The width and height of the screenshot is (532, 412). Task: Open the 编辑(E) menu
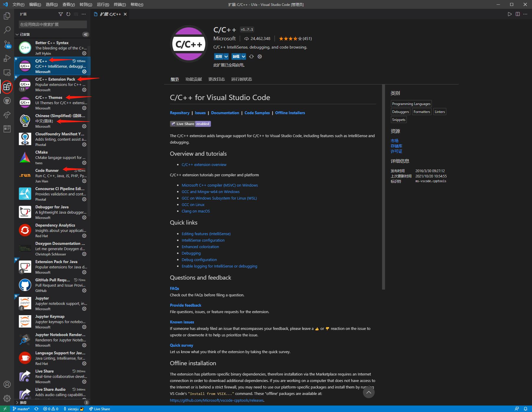click(x=35, y=4)
